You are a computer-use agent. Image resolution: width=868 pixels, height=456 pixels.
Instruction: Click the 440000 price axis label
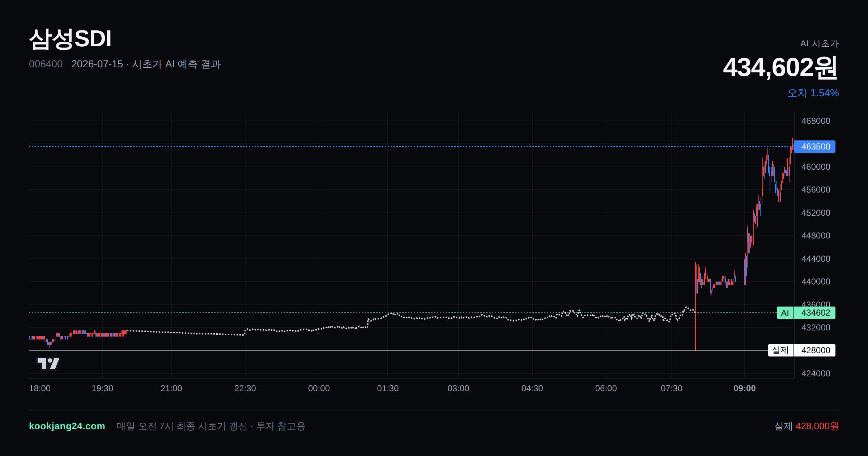click(x=816, y=282)
